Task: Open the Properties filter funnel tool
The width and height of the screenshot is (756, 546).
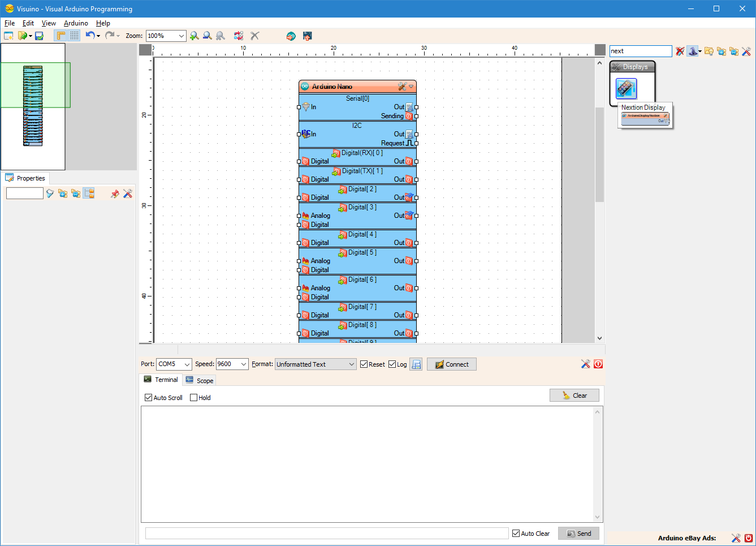Action: (x=50, y=193)
